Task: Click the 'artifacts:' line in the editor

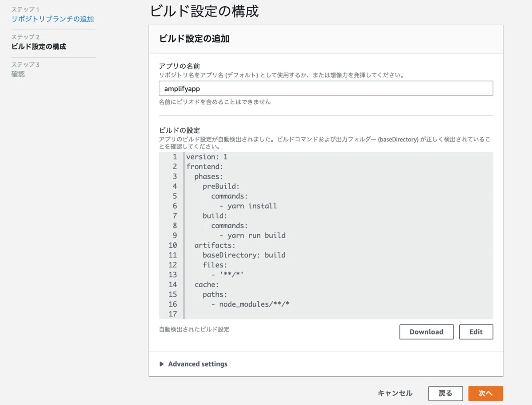Action: coord(215,245)
